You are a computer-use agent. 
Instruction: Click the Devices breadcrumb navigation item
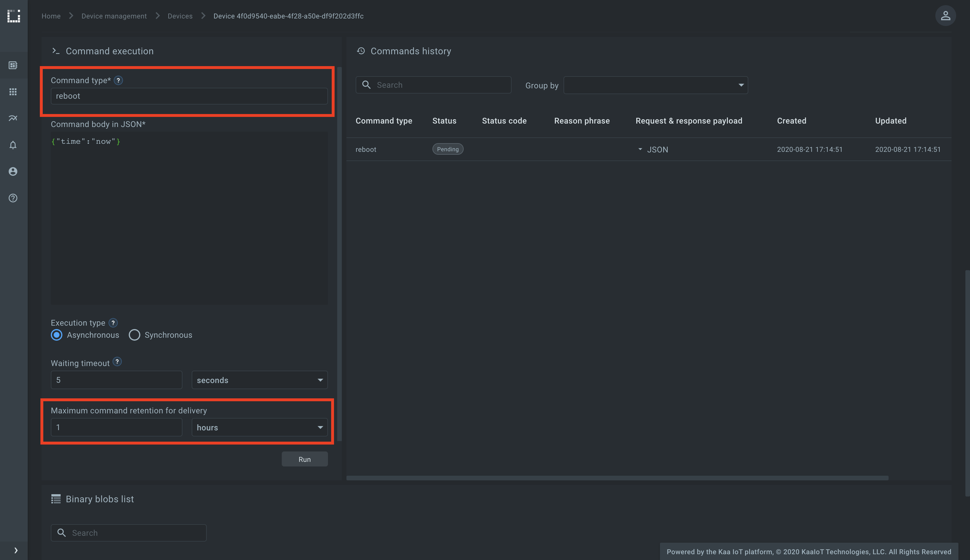tap(179, 15)
